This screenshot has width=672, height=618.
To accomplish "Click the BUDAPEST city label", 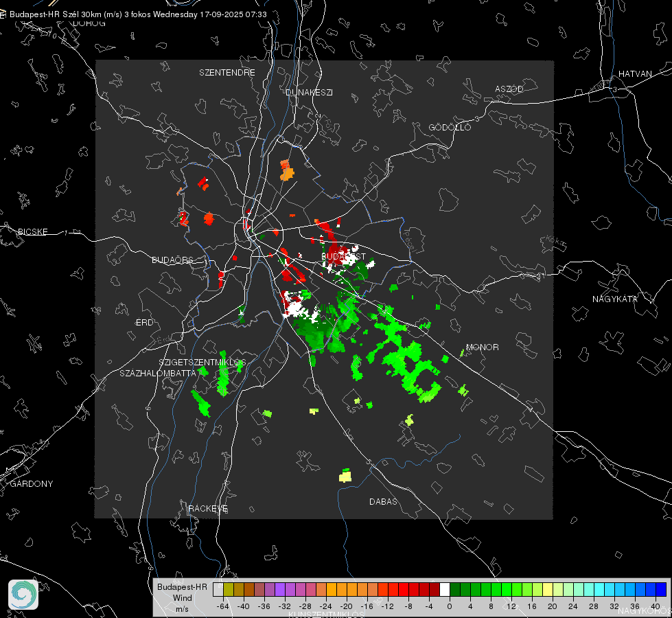I will (344, 256).
